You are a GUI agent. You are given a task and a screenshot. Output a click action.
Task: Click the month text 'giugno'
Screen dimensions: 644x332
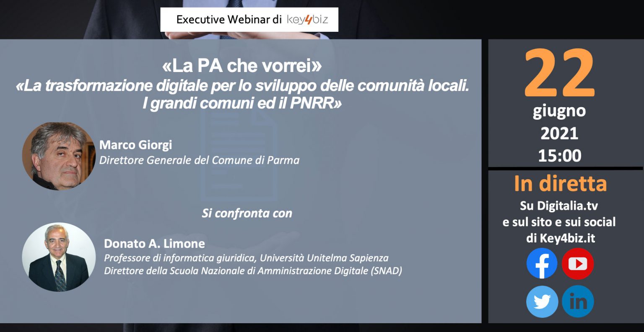(x=559, y=111)
